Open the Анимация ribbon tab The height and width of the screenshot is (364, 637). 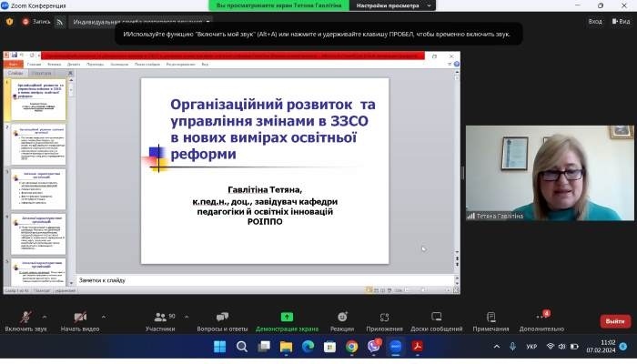[119, 65]
